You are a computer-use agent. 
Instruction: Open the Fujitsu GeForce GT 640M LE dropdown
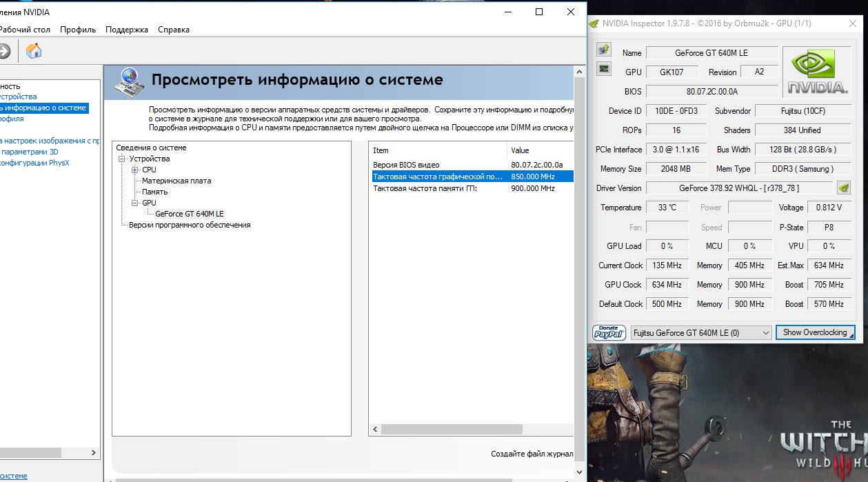tap(701, 332)
